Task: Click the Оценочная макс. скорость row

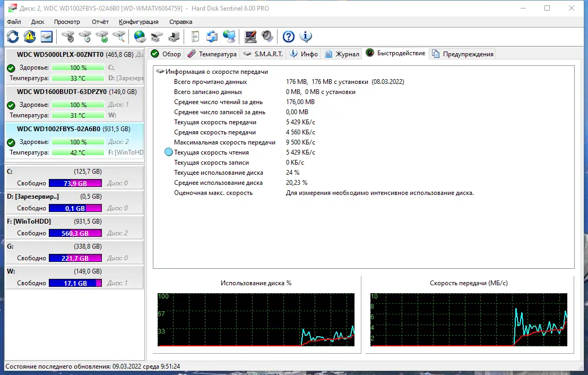Action: click(x=324, y=193)
